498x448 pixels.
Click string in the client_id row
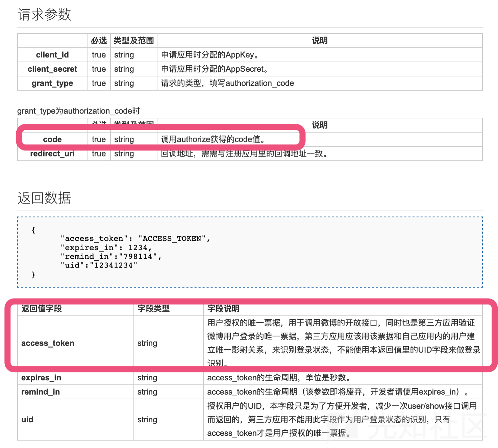(124, 55)
